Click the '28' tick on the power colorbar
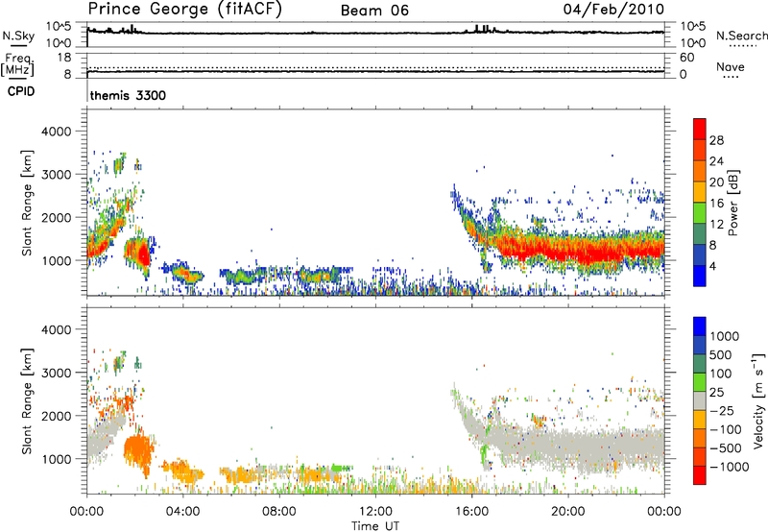768x532 pixels. coord(716,140)
